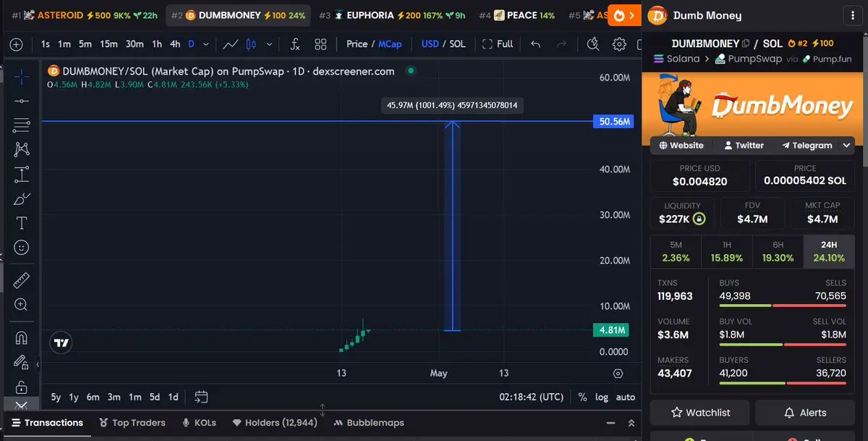Click the TradingView logo on chart
This screenshot has width=868, height=441.
point(62,343)
